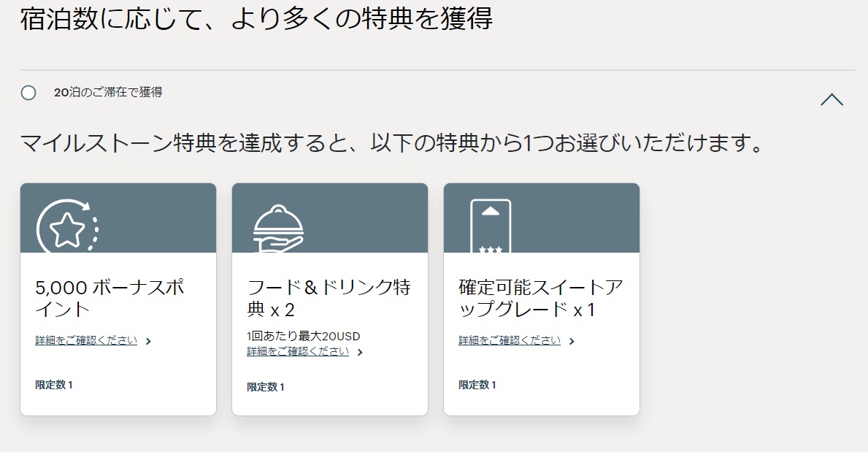Click arrow beside suite upgrade details link
The height and width of the screenshot is (452, 868).
click(572, 341)
